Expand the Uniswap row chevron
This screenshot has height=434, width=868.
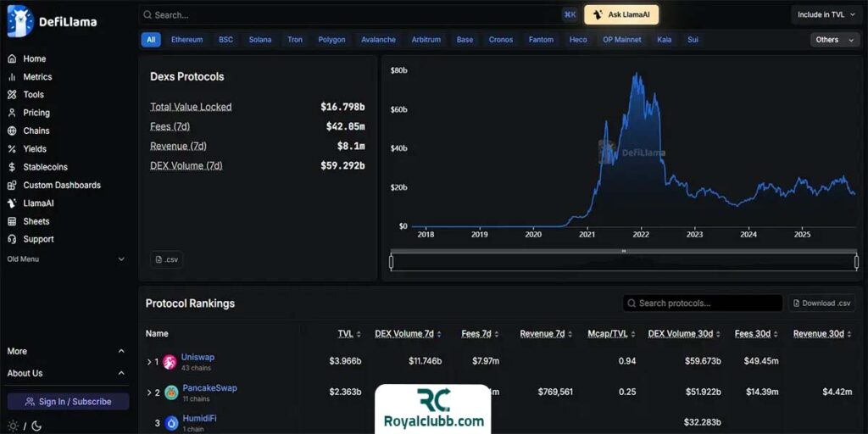pyautogui.click(x=149, y=362)
